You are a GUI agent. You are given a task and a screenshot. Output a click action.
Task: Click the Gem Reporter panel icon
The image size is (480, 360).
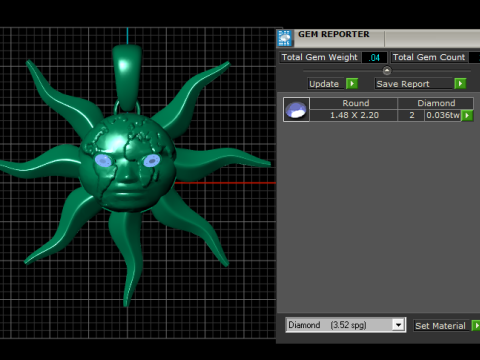point(285,38)
